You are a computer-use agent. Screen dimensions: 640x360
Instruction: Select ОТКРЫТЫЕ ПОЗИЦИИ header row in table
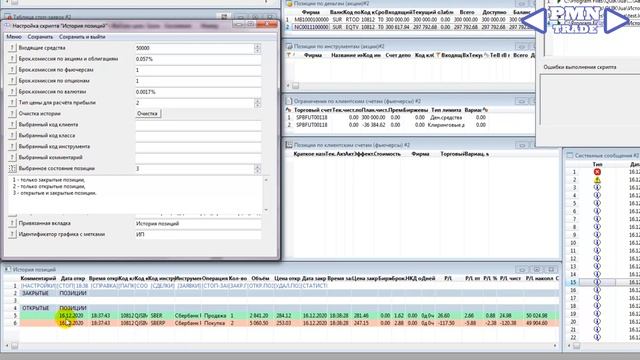(x=289, y=308)
